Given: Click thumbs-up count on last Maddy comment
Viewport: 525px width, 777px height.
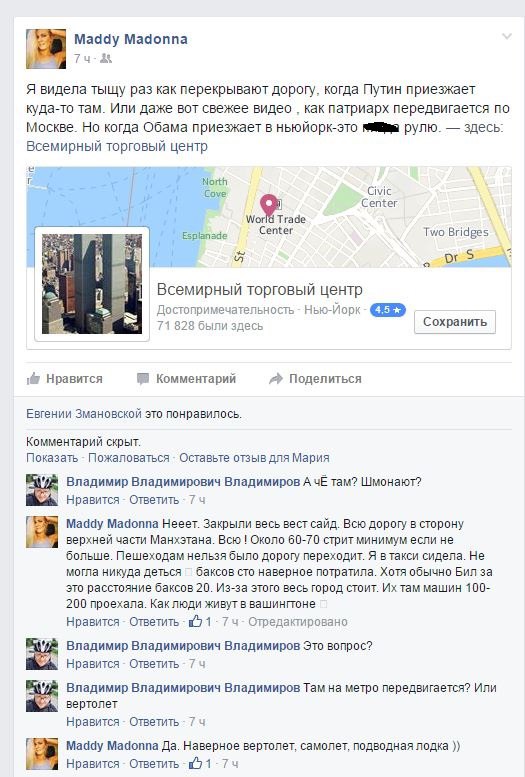Looking at the screenshot, I should pyautogui.click(x=200, y=764).
